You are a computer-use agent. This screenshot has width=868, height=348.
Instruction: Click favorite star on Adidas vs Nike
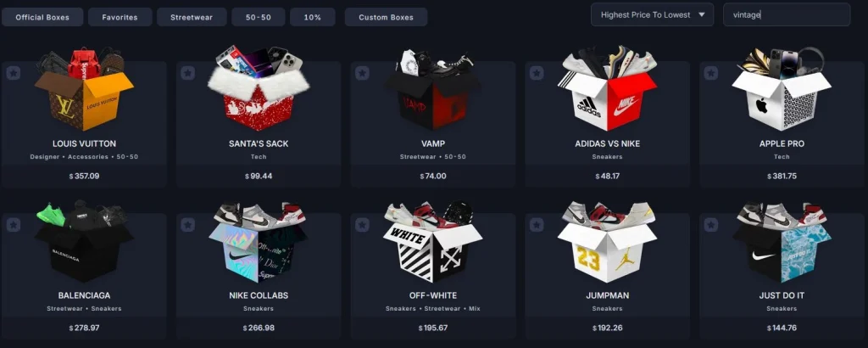(x=537, y=73)
